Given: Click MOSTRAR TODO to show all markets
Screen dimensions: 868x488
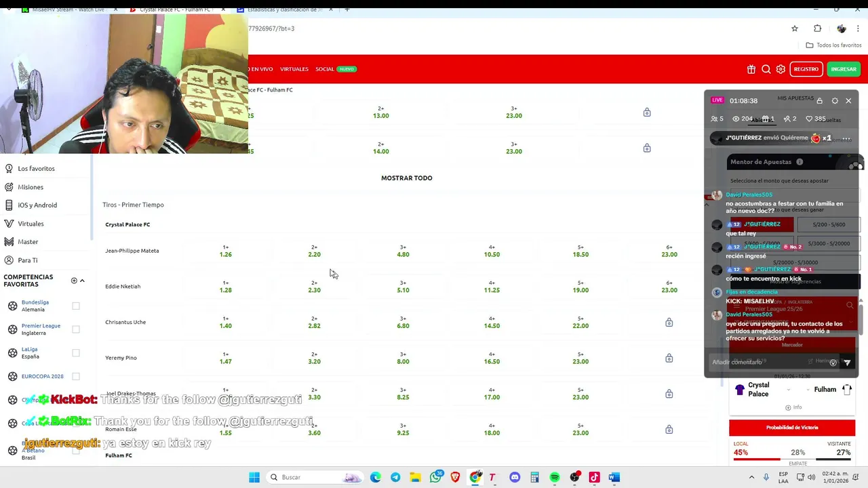Looking at the screenshot, I should pos(407,178).
